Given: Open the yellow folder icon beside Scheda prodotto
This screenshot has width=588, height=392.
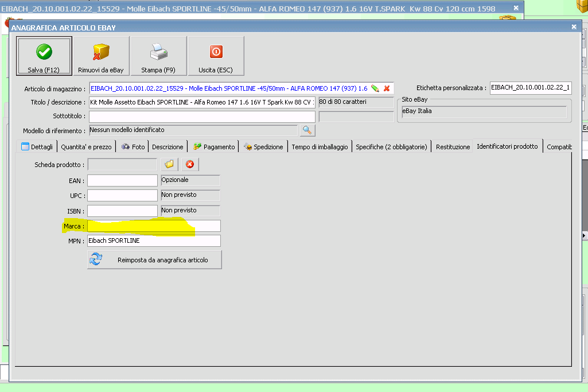Looking at the screenshot, I should click(169, 164).
